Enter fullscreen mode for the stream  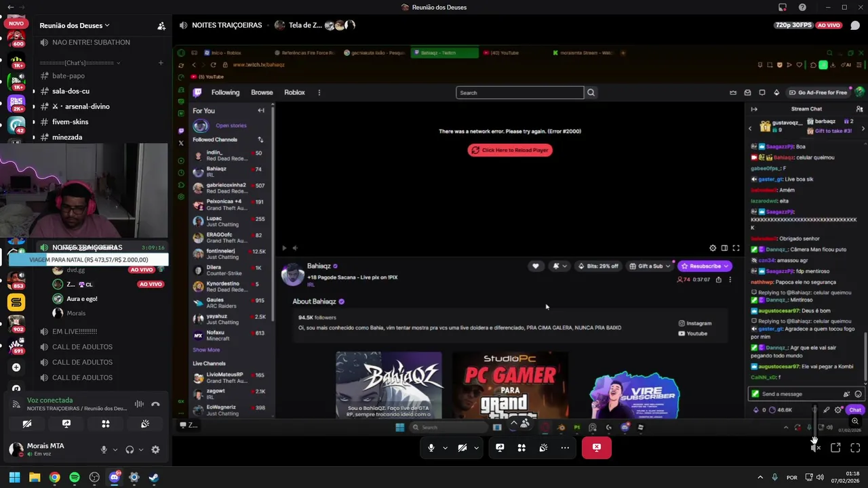[855, 447]
